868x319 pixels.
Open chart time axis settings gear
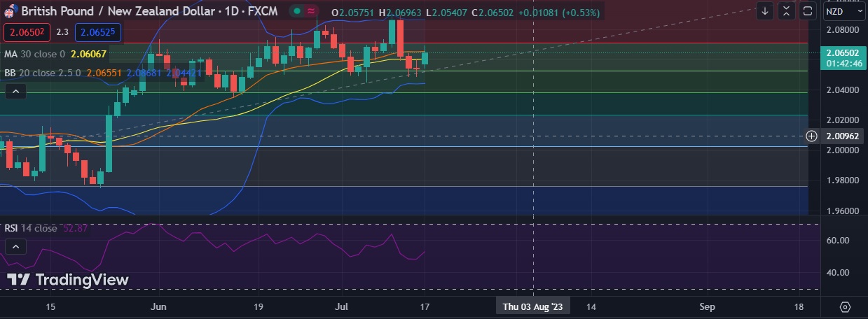(x=845, y=307)
